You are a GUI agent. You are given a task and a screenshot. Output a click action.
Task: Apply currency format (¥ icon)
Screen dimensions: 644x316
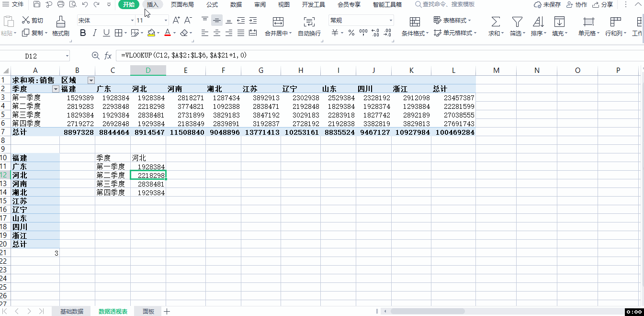pyautogui.click(x=335, y=33)
